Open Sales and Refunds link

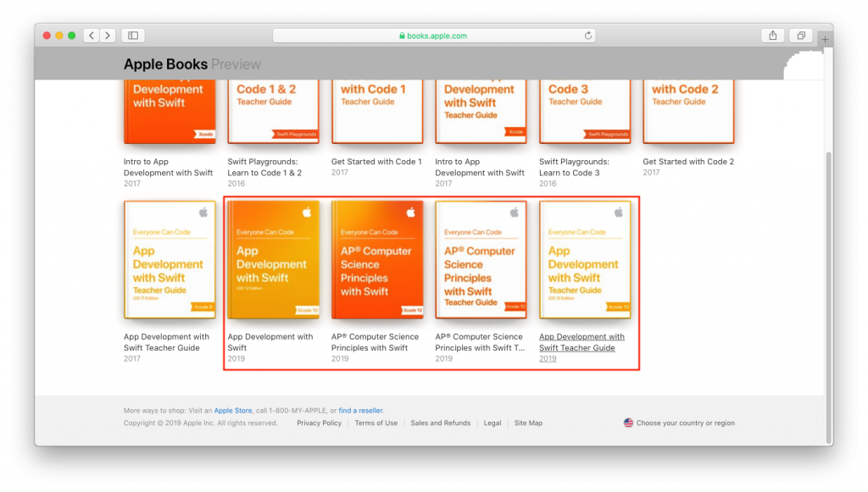(440, 423)
